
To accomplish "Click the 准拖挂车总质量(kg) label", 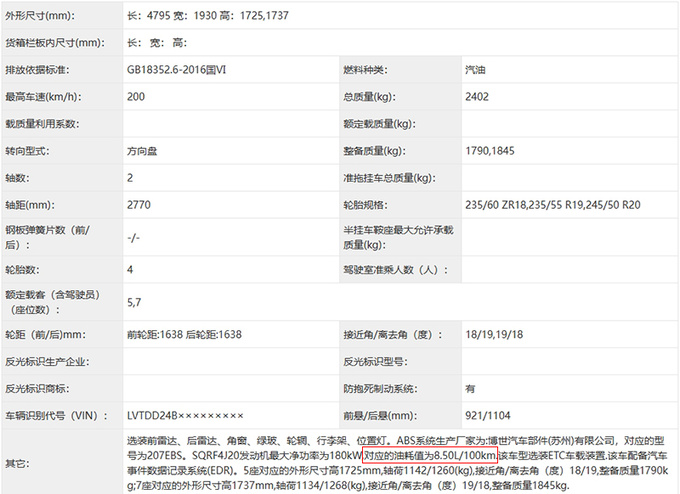I will 389,178.
